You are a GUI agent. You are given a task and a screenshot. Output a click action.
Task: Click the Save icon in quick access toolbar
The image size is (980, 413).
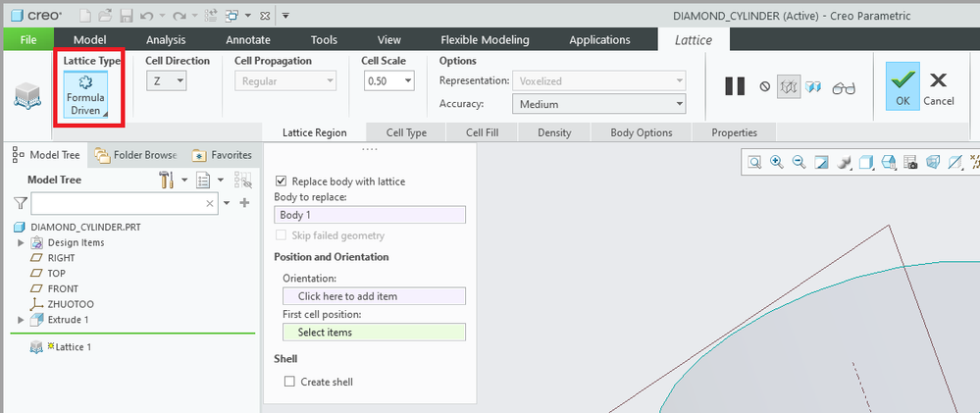click(125, 16)
